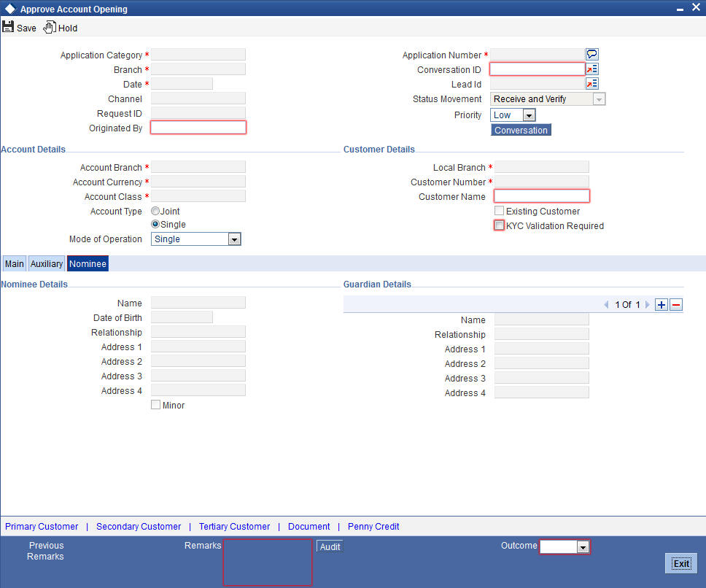Click the Save toolbar label

tap(26, 28)
